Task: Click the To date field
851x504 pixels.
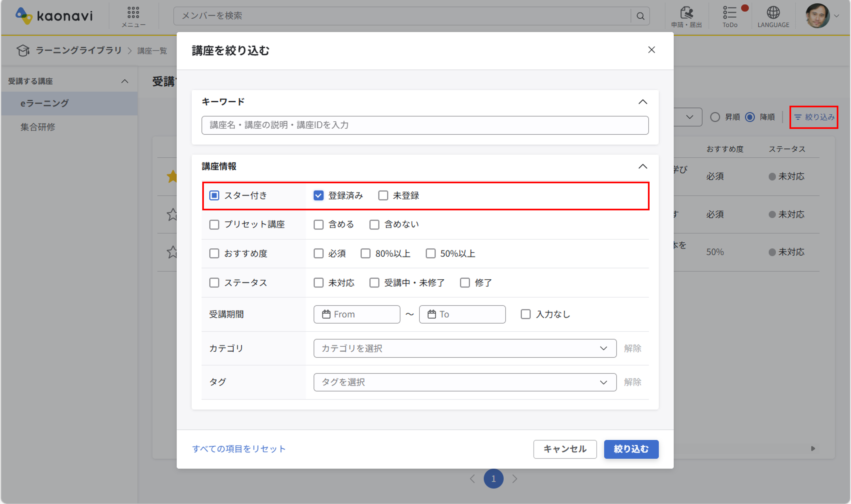Action: [462, 314]
